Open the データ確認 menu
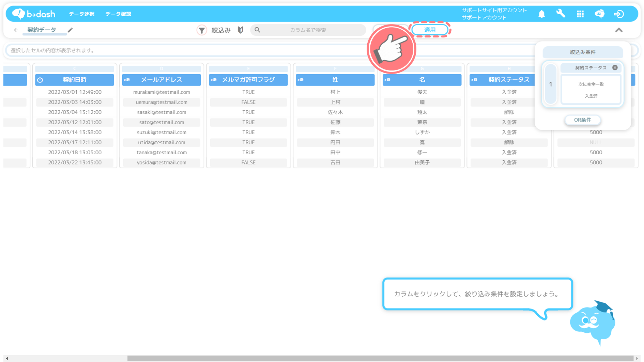This screenshot has height=362, width=644. (x=118, y=14)
